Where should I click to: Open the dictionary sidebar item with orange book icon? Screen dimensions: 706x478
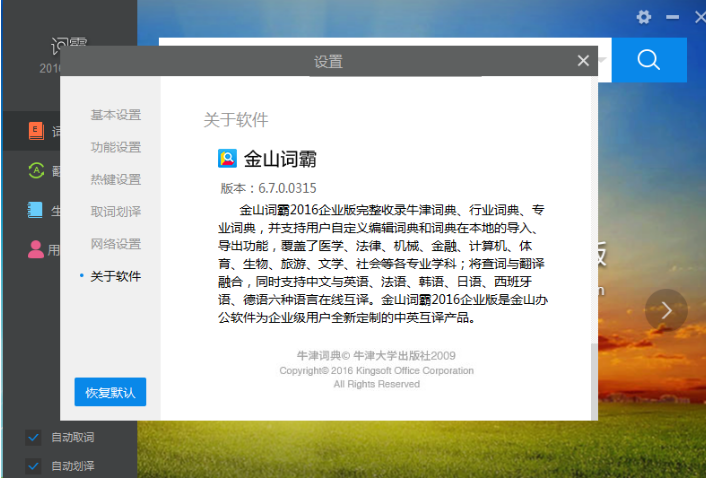[x=36, y=131]
